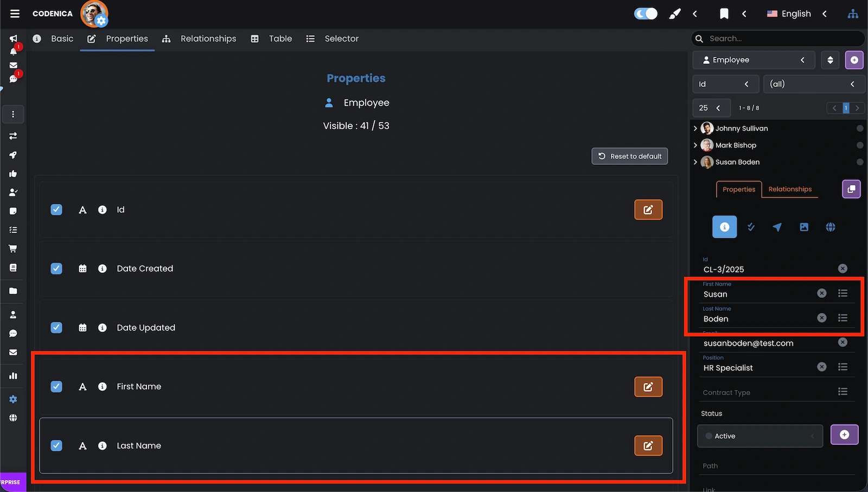Toggle dark mode using the top bar switch
The height and width of the screenshot is (492, 868).
[645, 14]
